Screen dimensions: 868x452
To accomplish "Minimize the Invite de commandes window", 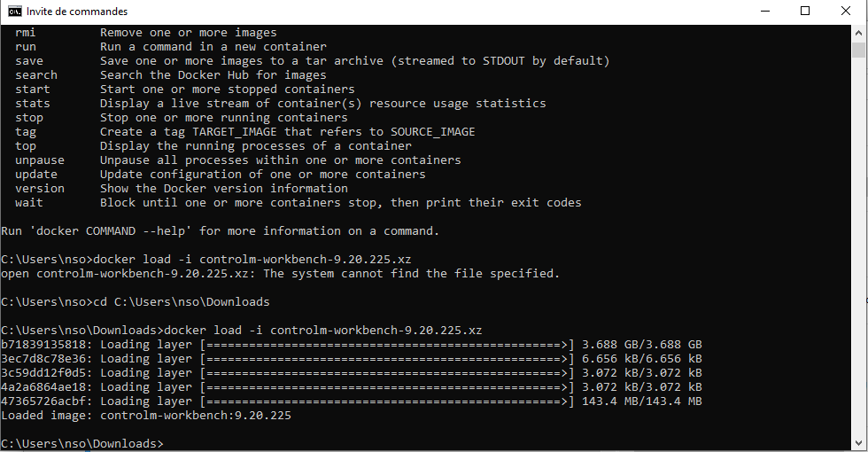I will tap(765, 11).
